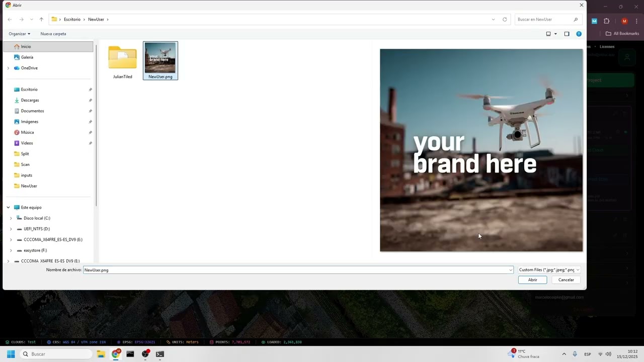The height and width of the screenshot is (362, 644).
Task: Click the Abrir button
Action: (532, 280)
